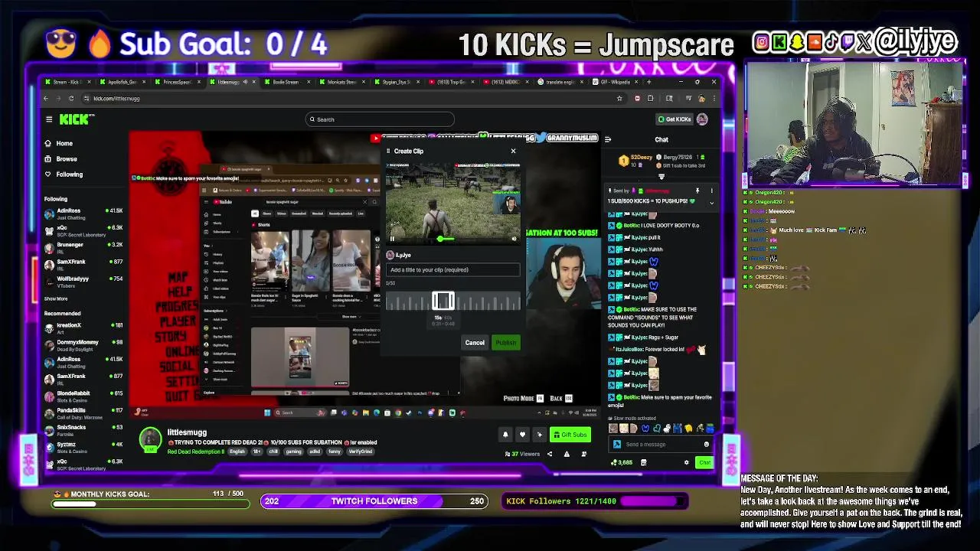Switch to the Apollofish browser tab

122,82
